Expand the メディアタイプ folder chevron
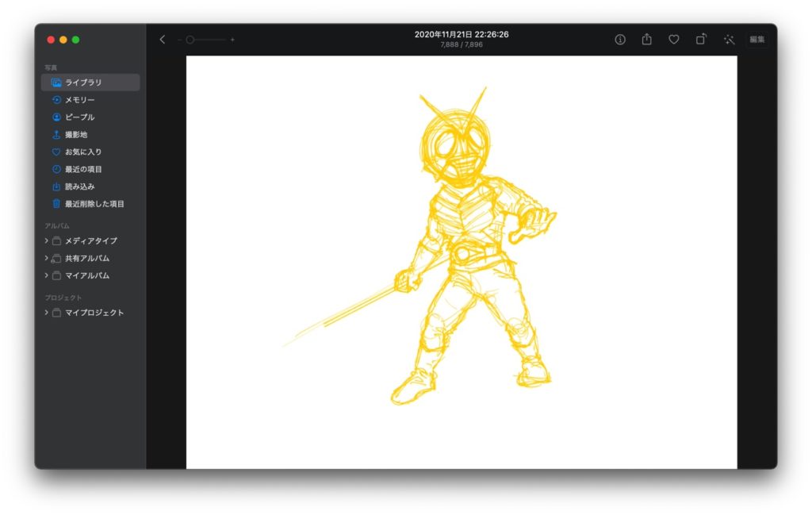812x515 pixels. 46,240
